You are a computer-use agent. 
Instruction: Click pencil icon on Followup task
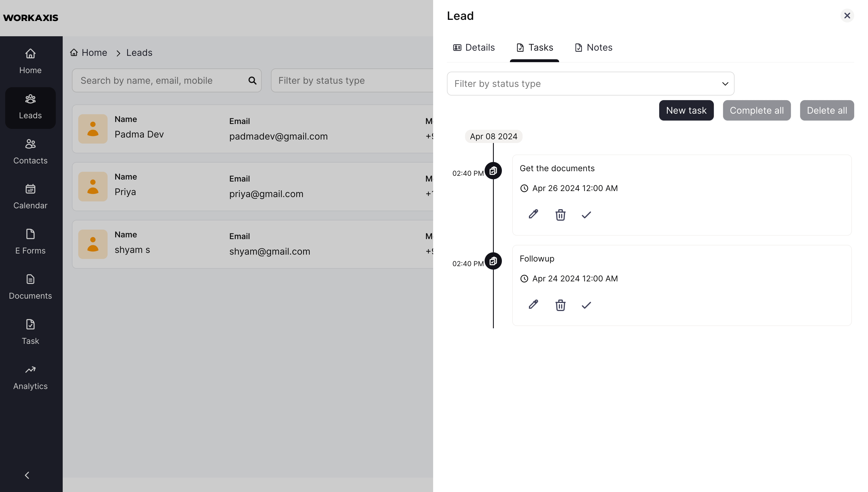point(533,305)
